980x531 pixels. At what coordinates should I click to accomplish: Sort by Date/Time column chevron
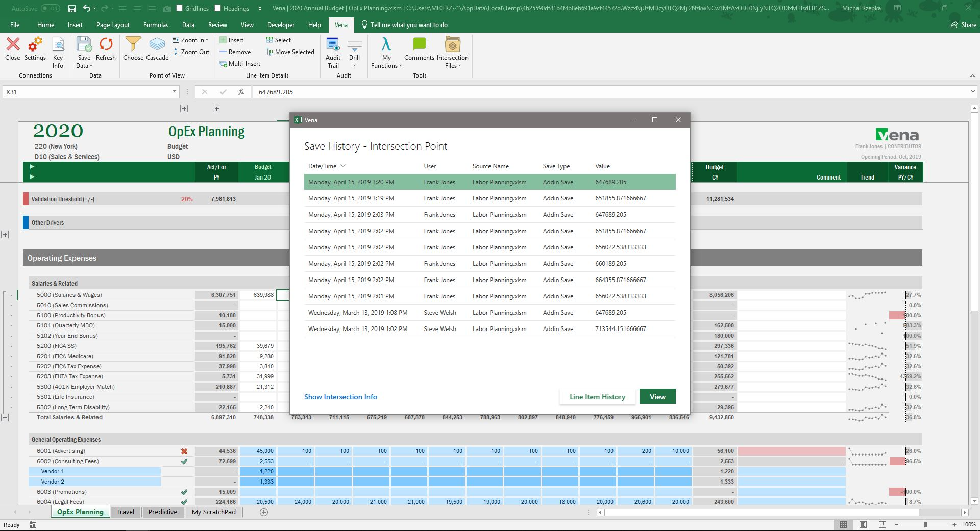point(343,166)
